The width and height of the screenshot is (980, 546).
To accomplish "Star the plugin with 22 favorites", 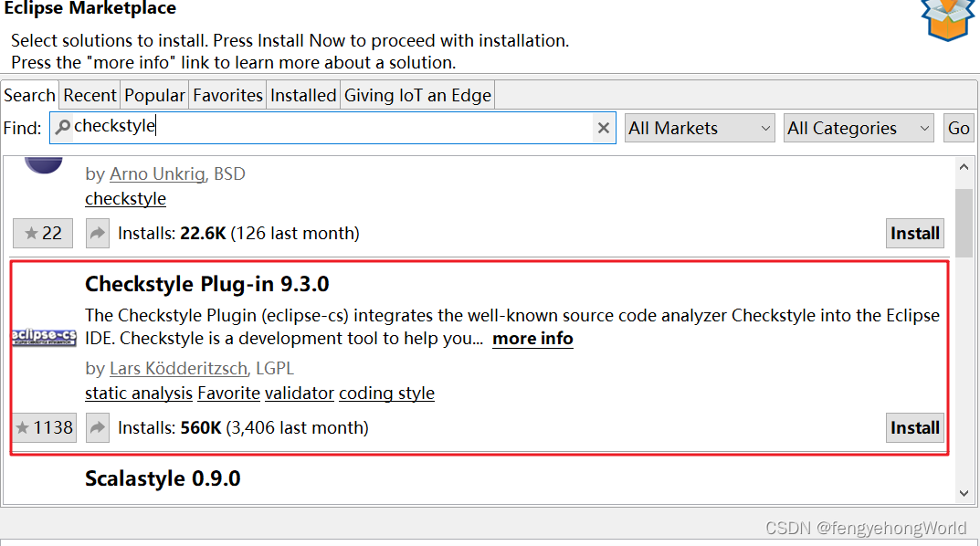I will click(43, 233).
